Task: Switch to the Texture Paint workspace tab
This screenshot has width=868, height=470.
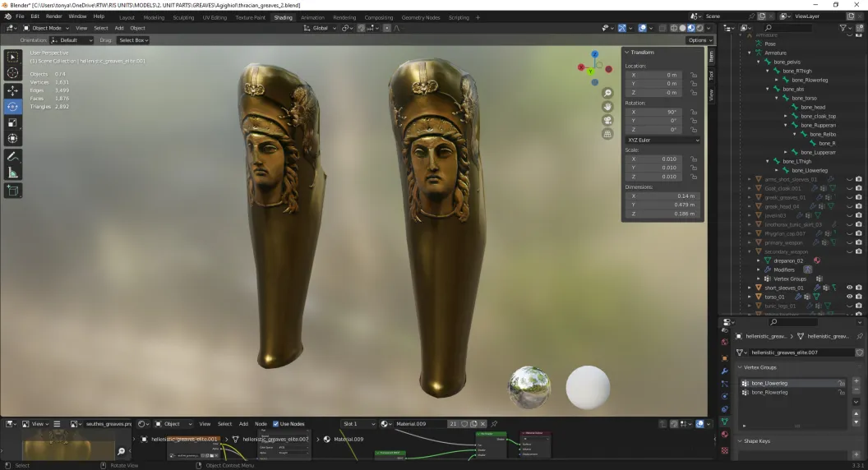Action: pos(250,17)
